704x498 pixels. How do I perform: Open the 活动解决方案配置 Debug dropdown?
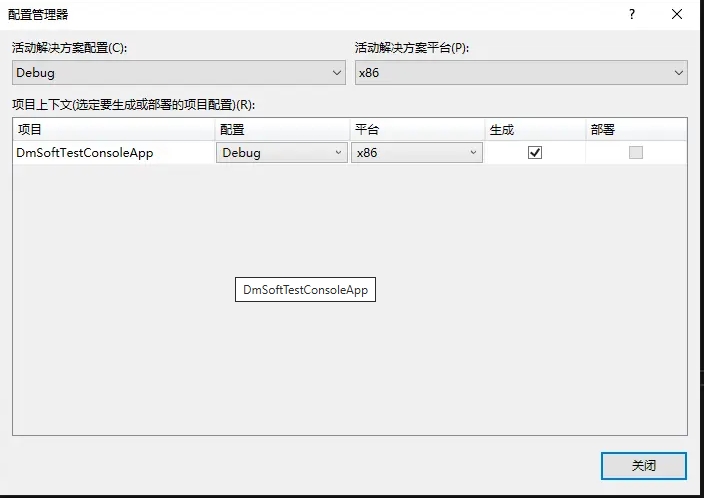tap(179, 73)
